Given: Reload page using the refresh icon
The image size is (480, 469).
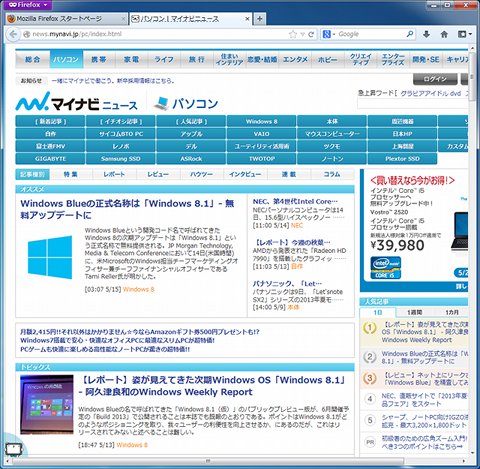Looking at the screenshot, I should (x=311, y=34).
